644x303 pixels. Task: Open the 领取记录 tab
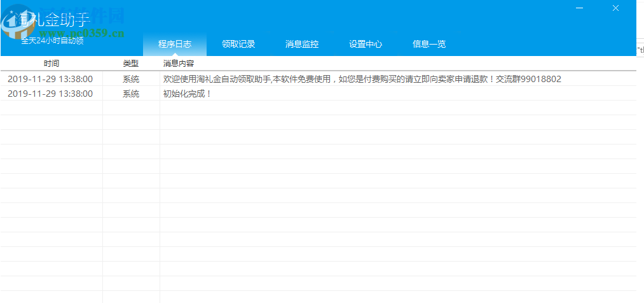tap(238, 45)
